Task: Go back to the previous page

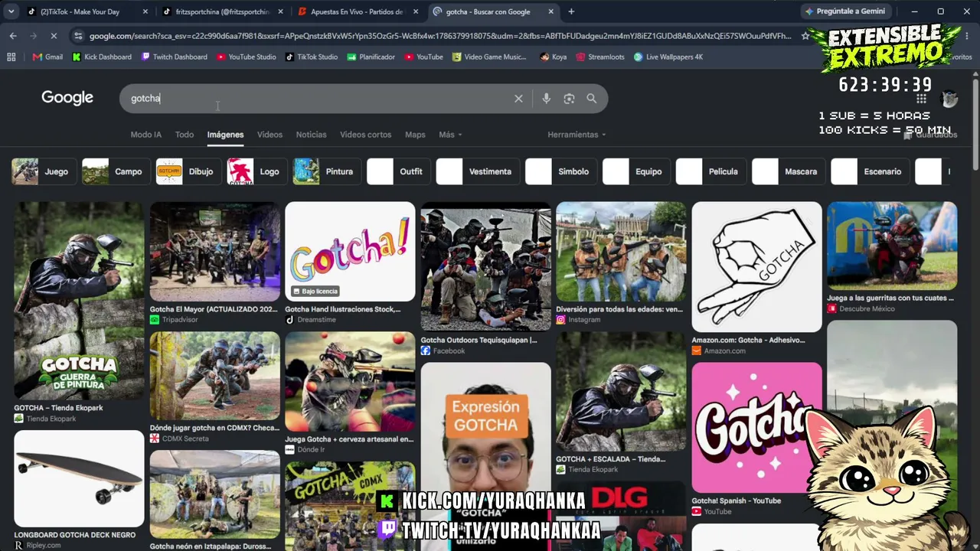Action: tap(13, 36)
